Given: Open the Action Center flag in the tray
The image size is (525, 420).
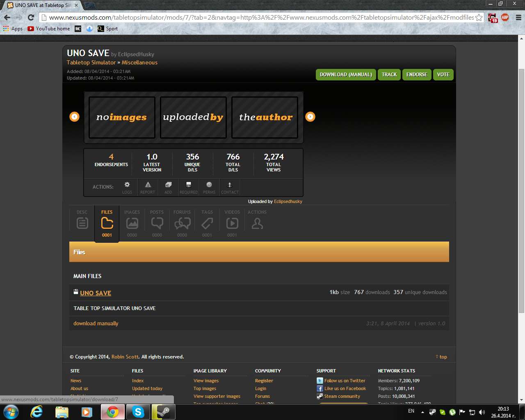Looking at the screenshot, I should (x=462, y=412).
